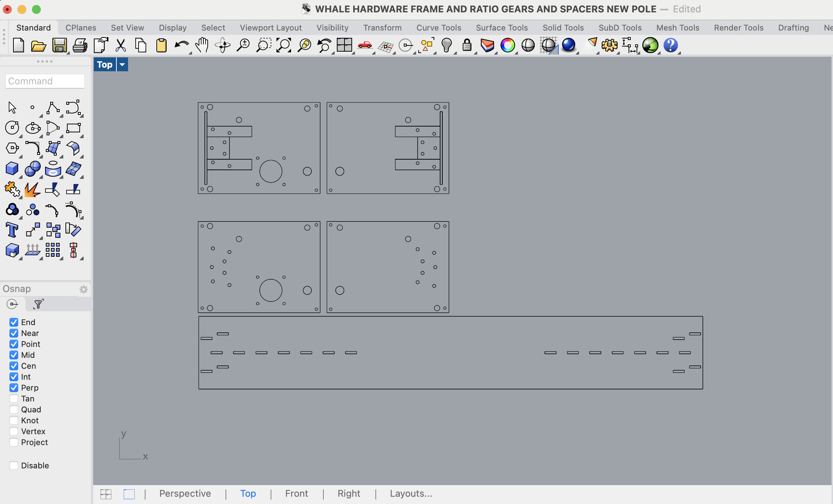The image size is (833, 504).
Task: Open the layers panel icon
Action: [487, 45]
